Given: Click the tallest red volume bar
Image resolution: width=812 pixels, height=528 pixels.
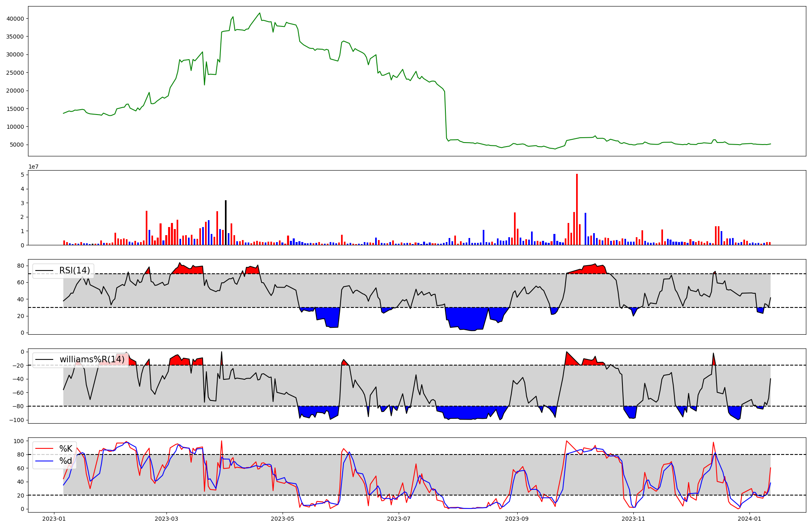Looking at the screenshot, I should tap(577, 209).
